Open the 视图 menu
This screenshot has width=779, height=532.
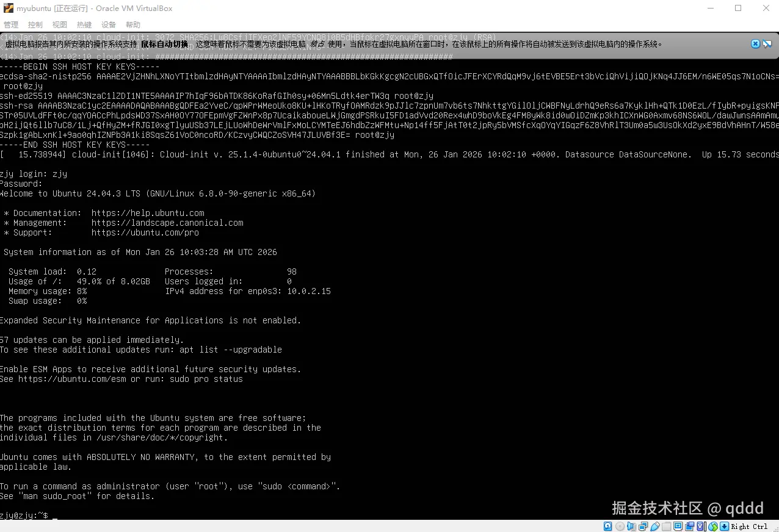[60, 25]
